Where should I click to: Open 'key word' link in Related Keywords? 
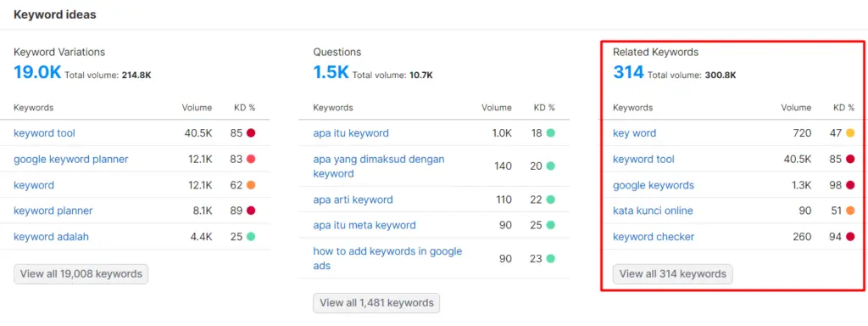[634, 133]
